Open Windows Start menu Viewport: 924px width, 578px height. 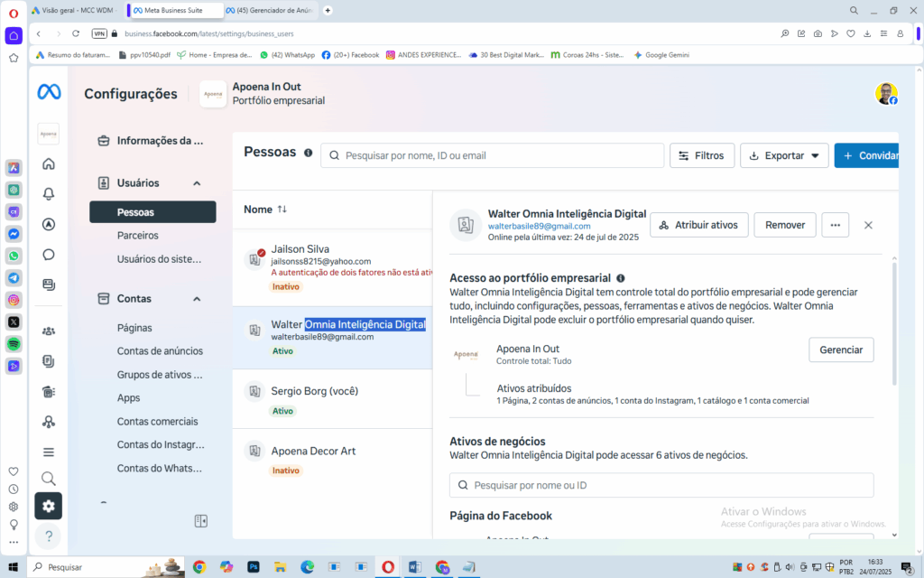click(x=13, y=567)
